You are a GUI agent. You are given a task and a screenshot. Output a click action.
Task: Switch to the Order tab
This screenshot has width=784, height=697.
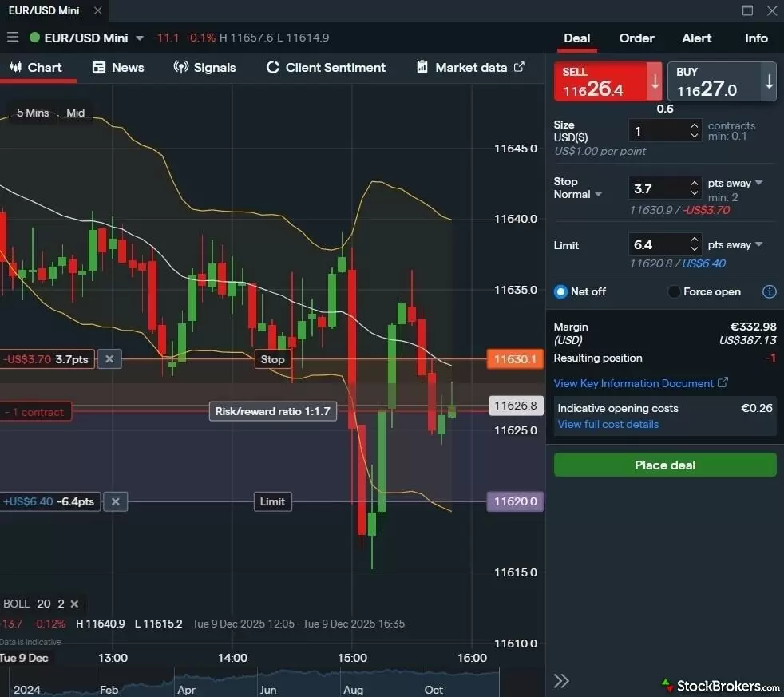(636, 38)
